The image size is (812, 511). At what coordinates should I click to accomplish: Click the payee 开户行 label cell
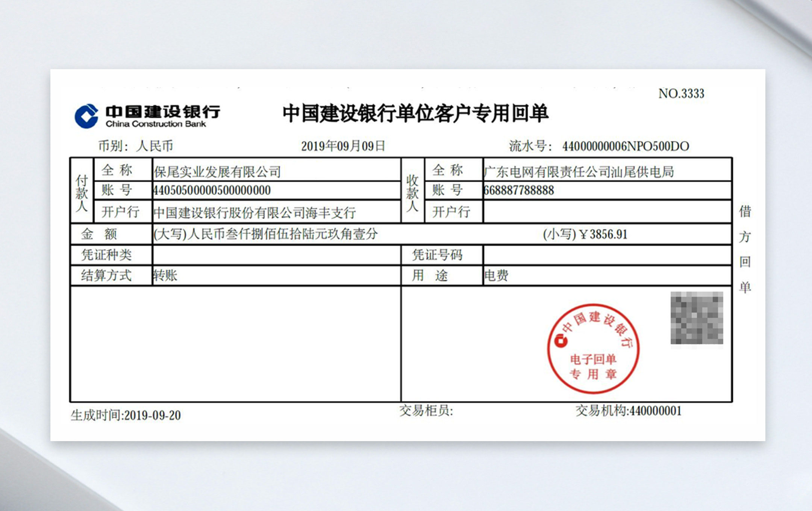pos(454,212)
